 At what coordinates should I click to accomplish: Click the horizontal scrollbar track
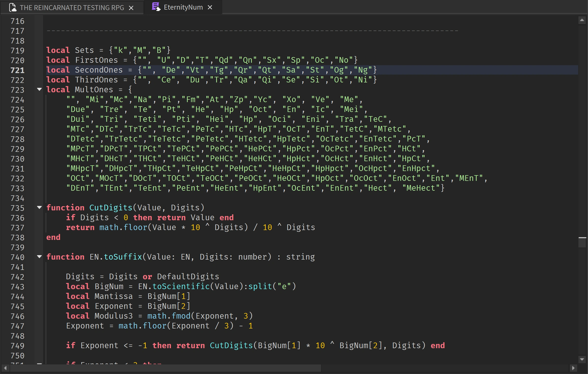pos(443,369)
